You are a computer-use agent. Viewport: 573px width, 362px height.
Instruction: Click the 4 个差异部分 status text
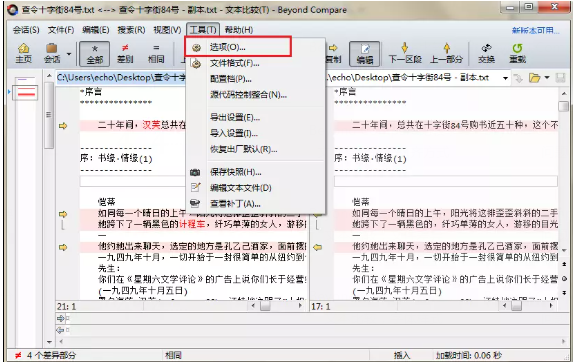pyautogui.click(x=51, y=355)
